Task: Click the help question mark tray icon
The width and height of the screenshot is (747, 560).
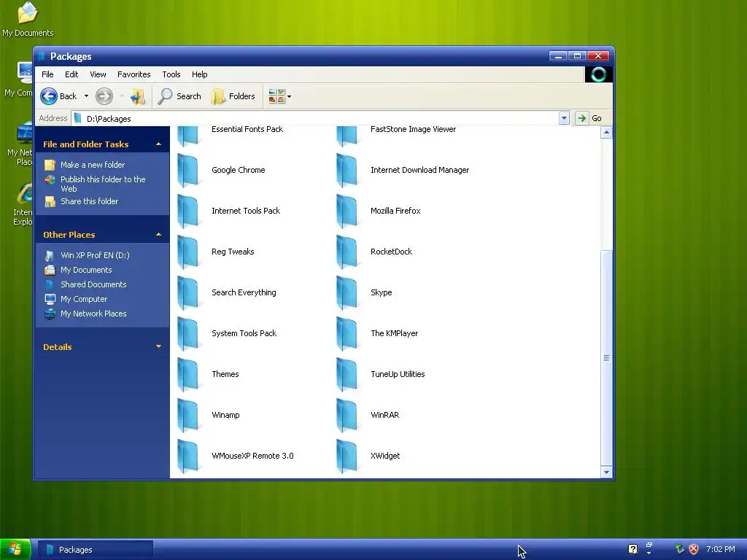Action: (632, 549)
